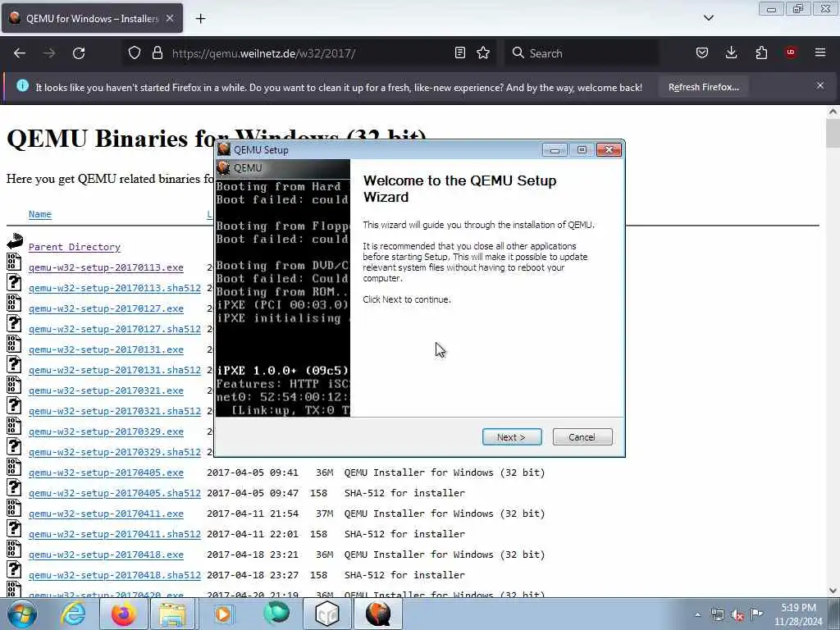This screenshot has height=630, width=840.
Task: Open the Parent Directory link
Action: pyautogui.click(x=75, y=247)
